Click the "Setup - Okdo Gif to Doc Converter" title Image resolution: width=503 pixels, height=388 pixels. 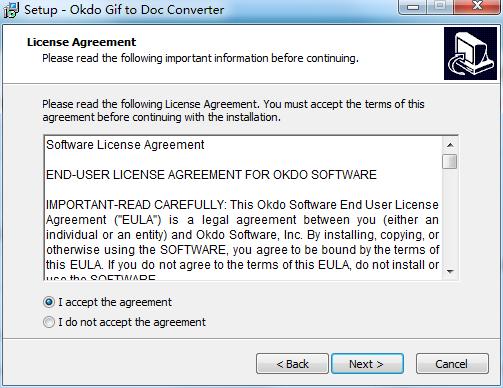coord(124,10)
